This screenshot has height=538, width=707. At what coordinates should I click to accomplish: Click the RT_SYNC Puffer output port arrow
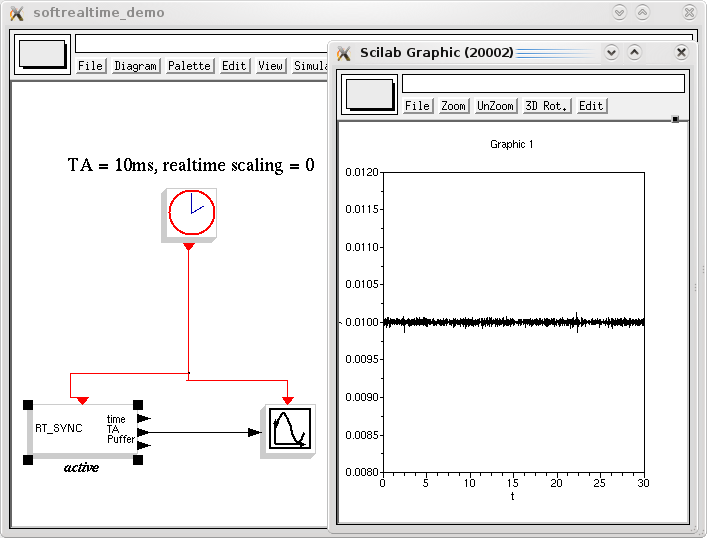pyautogui.click(x=144, y=444)
